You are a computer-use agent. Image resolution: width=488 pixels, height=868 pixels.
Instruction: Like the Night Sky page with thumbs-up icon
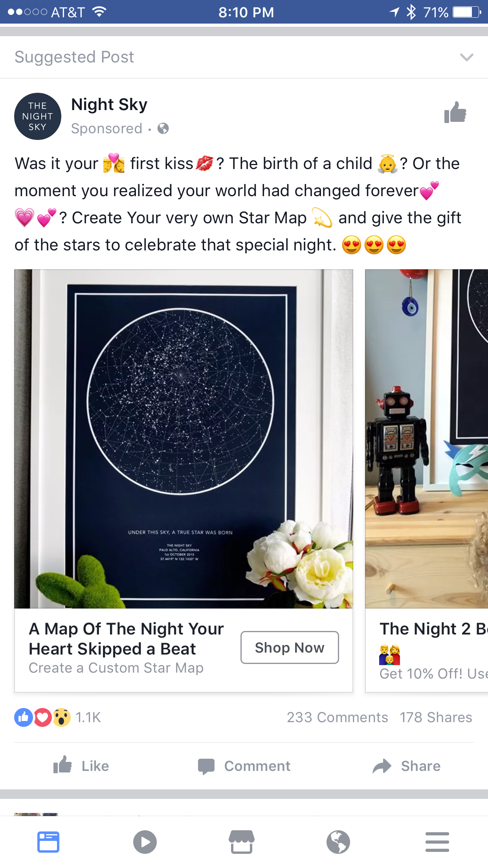[455, 113]
